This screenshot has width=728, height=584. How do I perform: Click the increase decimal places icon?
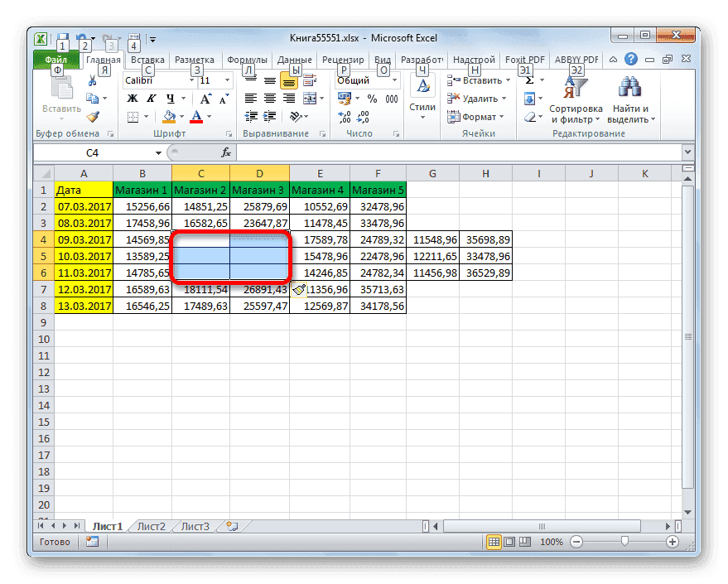pos(344,118)
